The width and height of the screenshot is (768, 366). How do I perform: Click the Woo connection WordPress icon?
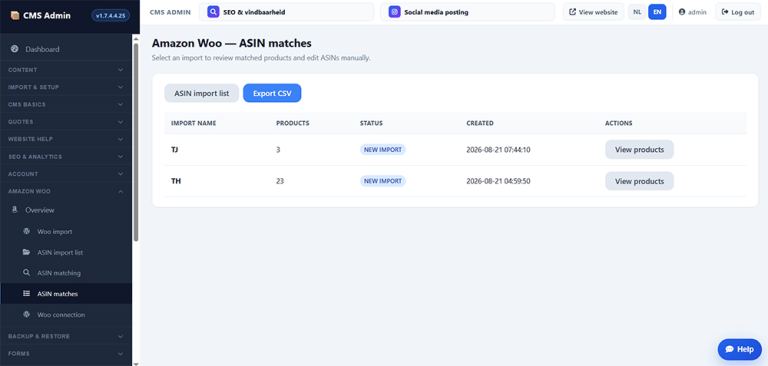(26, 315)
